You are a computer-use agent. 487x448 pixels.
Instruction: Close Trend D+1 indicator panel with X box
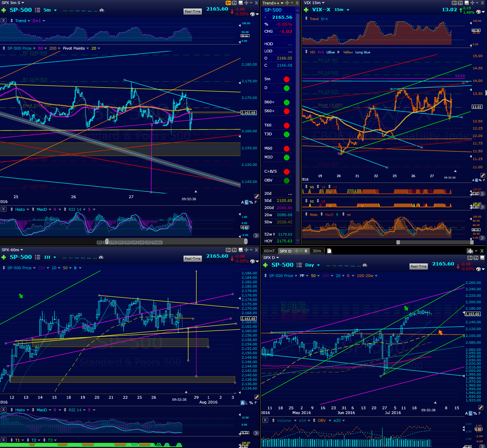3,21
